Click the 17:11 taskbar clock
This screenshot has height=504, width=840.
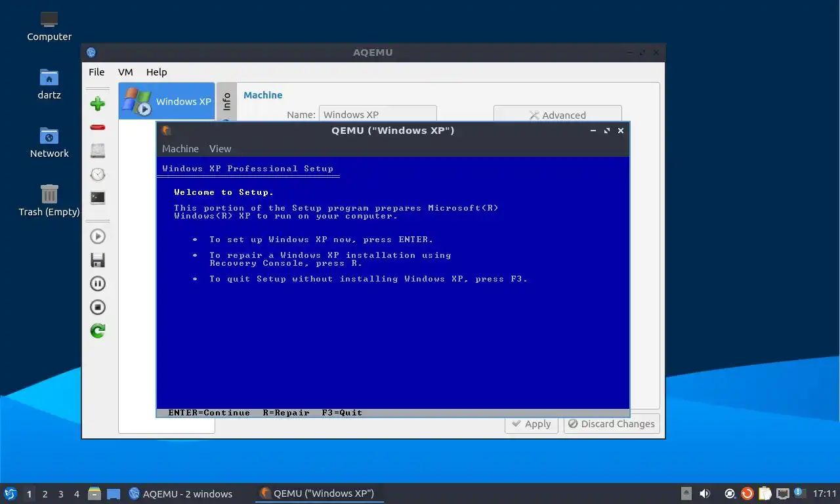click(x=824, y=493)
